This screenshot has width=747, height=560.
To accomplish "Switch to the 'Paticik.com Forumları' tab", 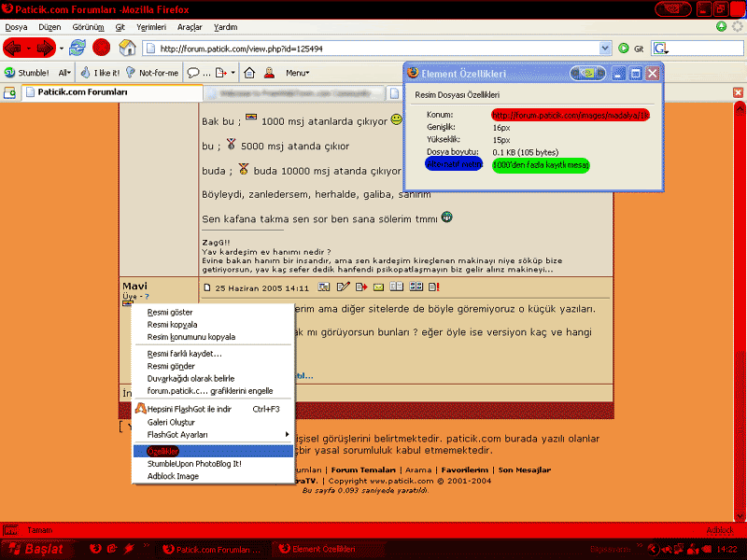I will [82, 92].
